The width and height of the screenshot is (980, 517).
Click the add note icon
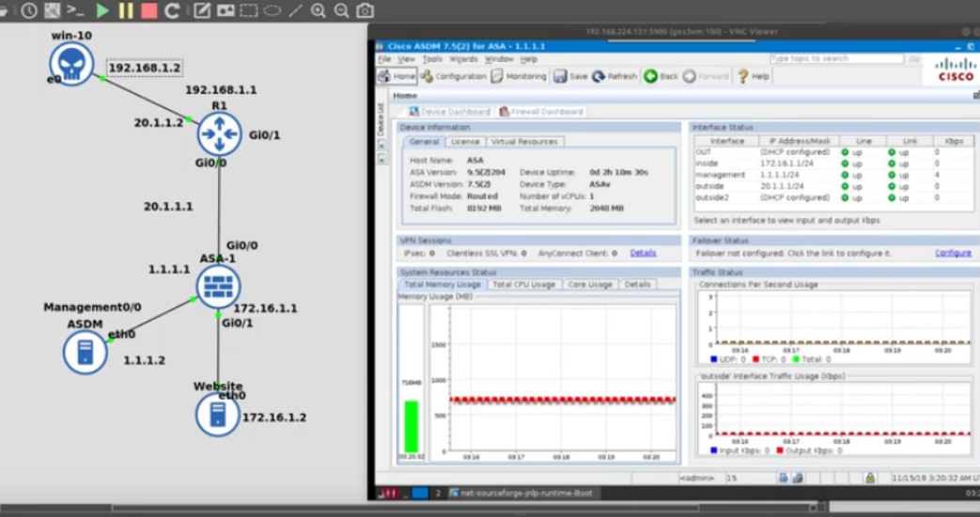202,11
